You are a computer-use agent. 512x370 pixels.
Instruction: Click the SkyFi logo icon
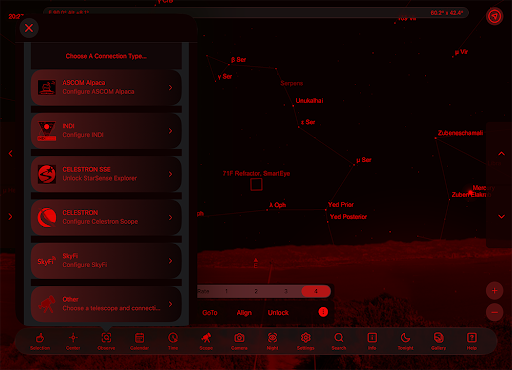coord(46,261)
